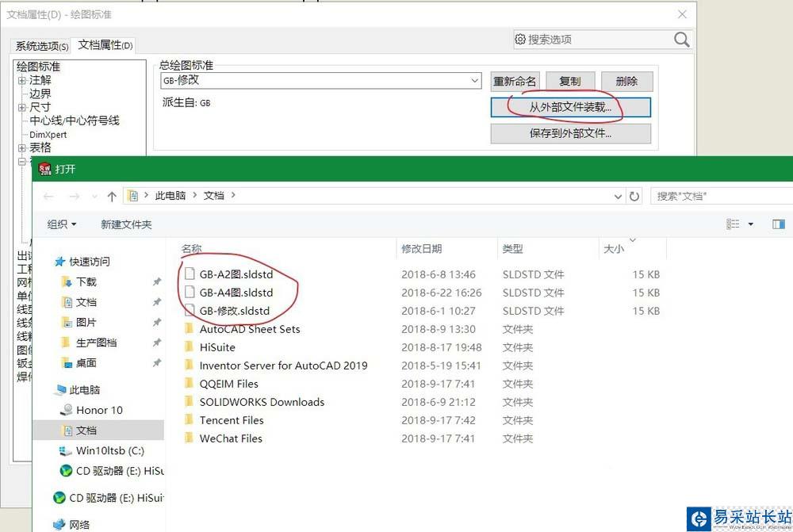Select the AutoCAD Sheet Sets folder
Viewport: 793px width, 532px height.
(249, 329)
